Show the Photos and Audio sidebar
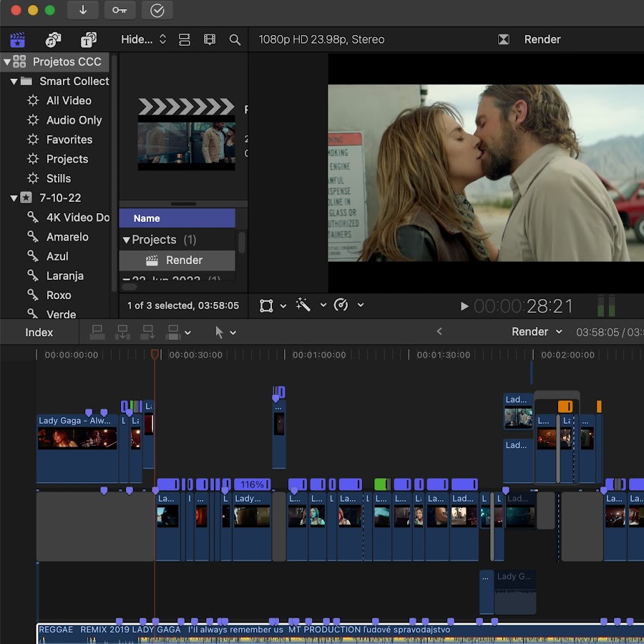Image resolution: width=644 pixels, height=644 pixels. [53, 40]
